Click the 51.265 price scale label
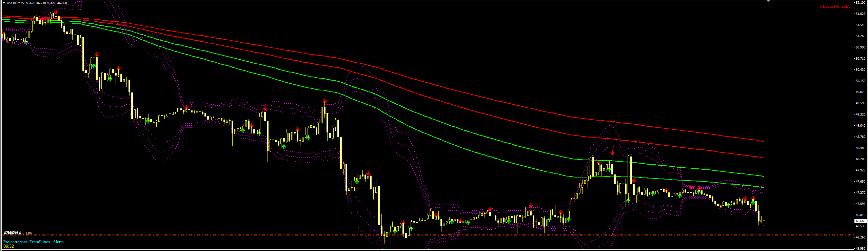The image size is (868, 251). click(x=861, y=36)
